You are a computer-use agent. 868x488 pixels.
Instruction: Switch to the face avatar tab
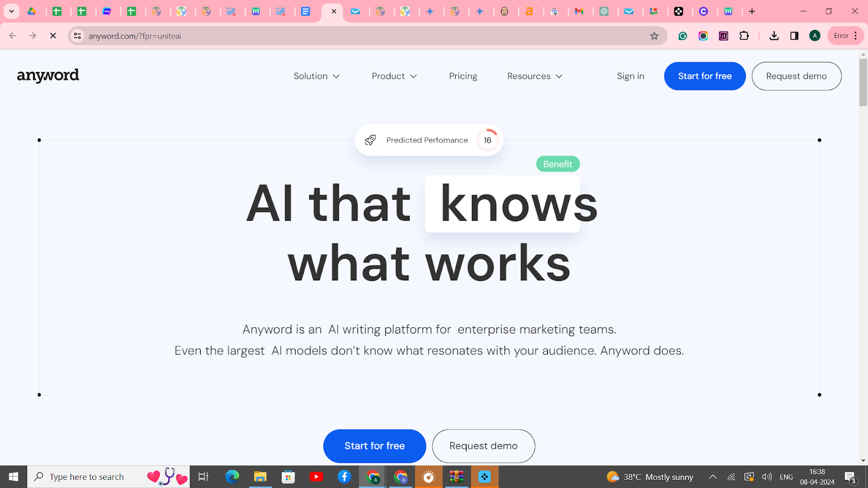pyautogui.click(x=505, y=11)
